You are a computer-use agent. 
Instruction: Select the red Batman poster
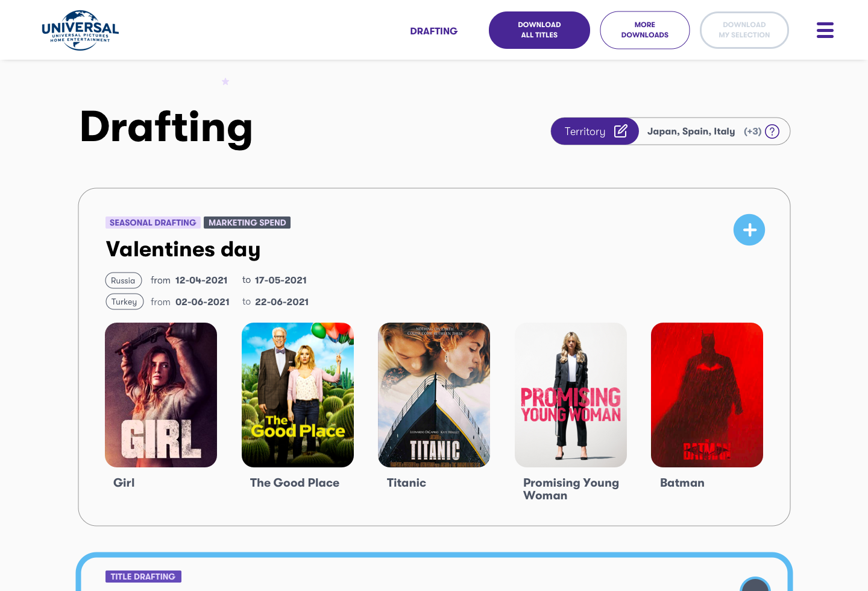click(707, 395)
